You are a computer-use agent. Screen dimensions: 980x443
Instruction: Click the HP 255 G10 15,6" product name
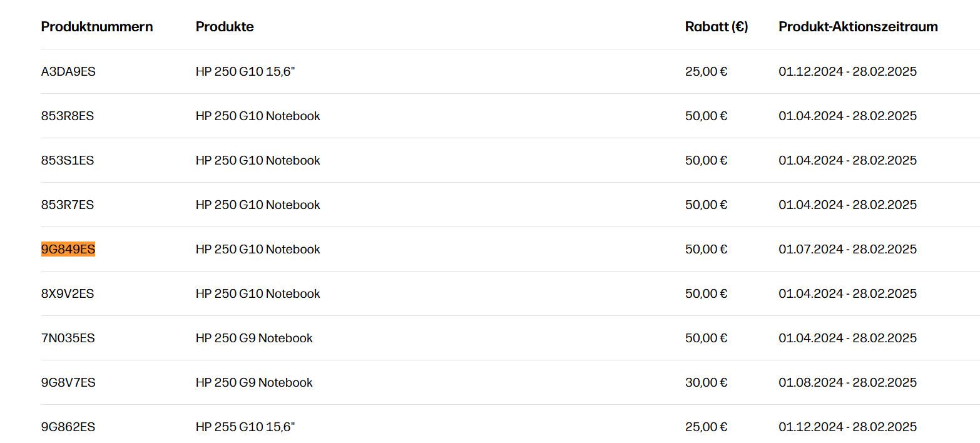coord(245,427)
